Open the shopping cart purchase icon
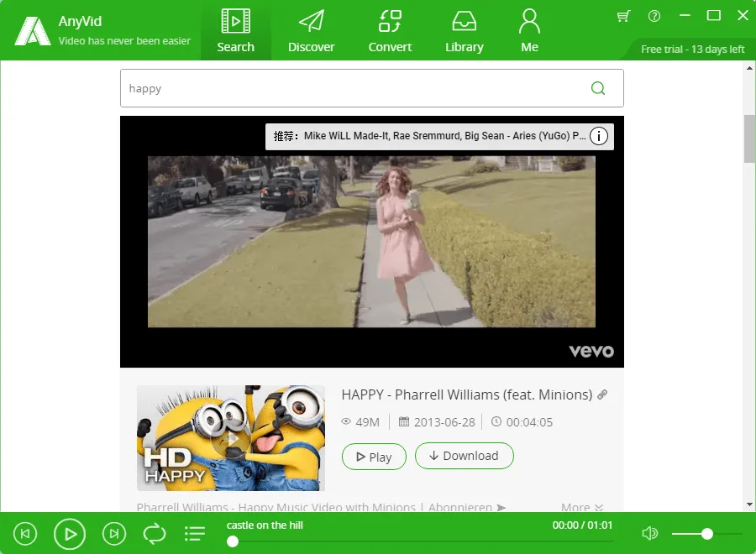756x554 pixels. coord(623,17)
